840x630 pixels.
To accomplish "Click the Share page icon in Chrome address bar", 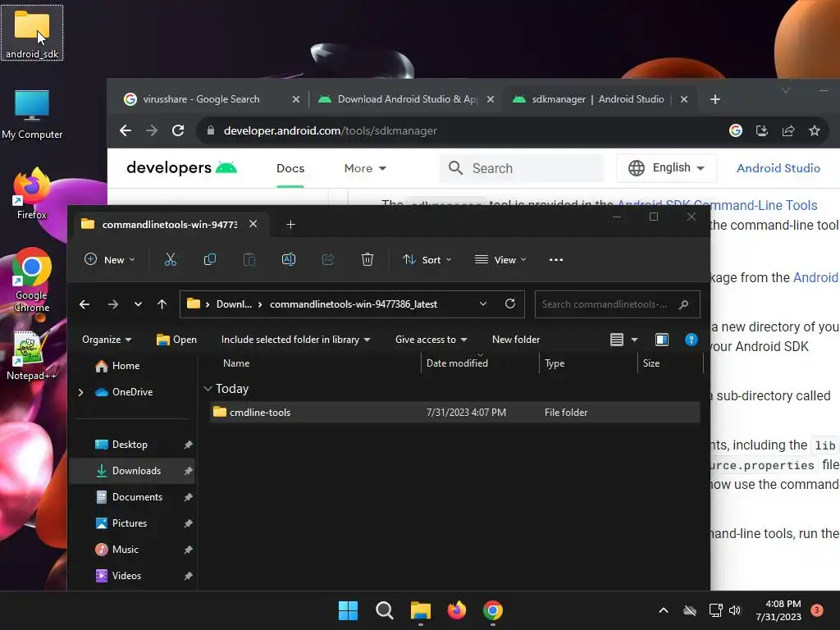I will click(788, 130).
